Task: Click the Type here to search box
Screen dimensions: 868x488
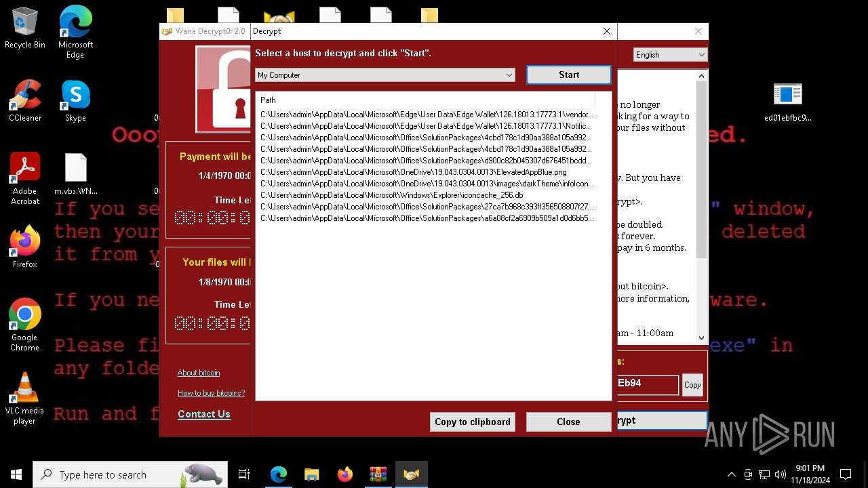Action: pyautogui.click(x=129, y=474)
